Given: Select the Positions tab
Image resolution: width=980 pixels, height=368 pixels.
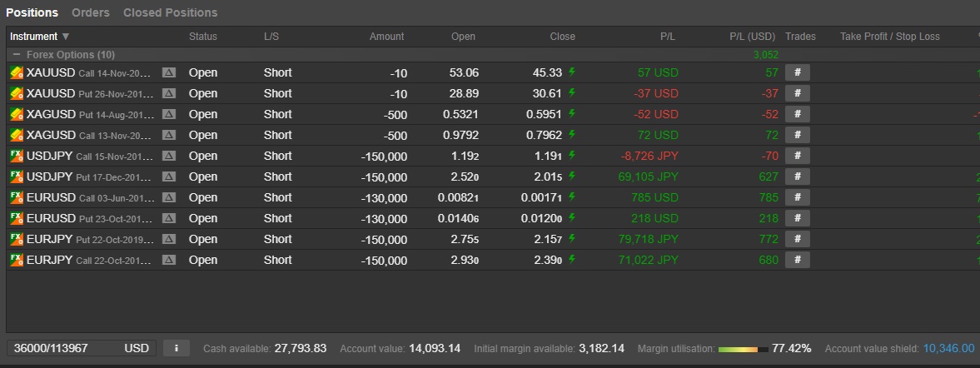Looking at the screenshot, I should pyautogui.click(x=32, y=12).
